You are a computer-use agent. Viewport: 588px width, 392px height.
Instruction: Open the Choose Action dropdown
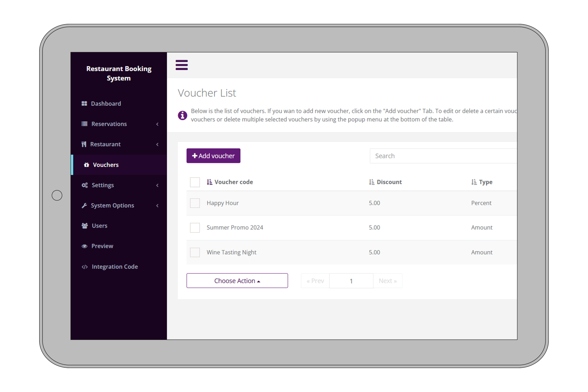[x=237, y=281]
